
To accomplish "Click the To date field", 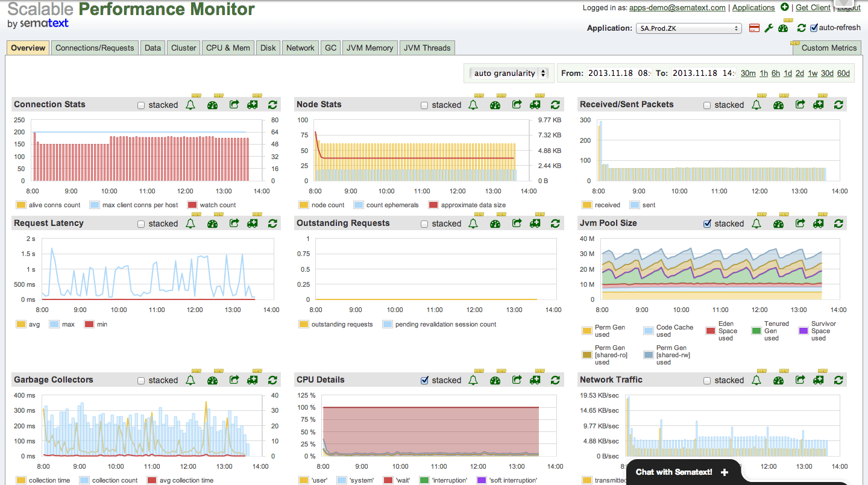I will (703, 73).
